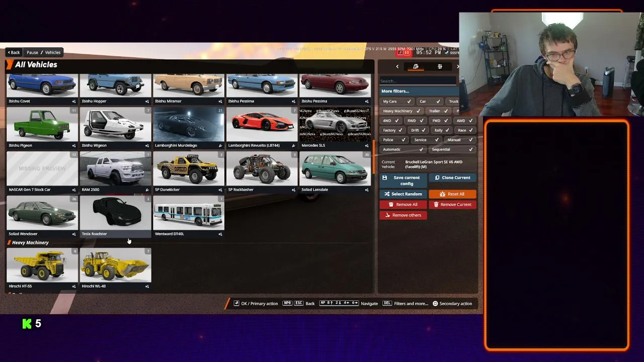Toggle the Automatic transmission filter
644x362 pixels.
(x=402, y=149)
